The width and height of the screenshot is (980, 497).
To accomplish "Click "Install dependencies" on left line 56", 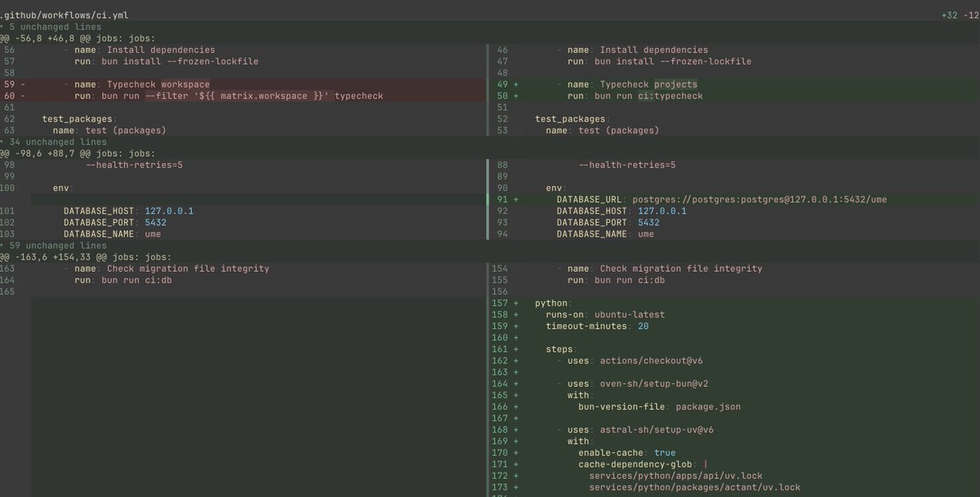I will click(162, 50).
